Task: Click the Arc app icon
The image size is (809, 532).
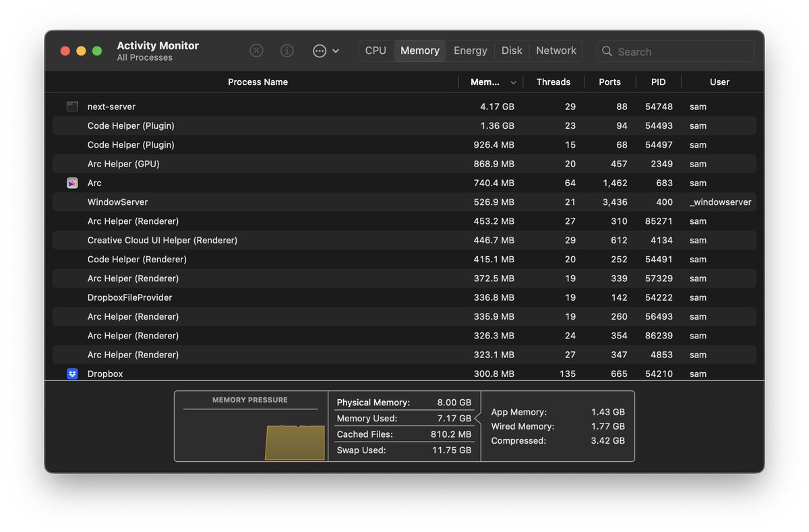Action: pyautogui.click(x=72, y=183)
